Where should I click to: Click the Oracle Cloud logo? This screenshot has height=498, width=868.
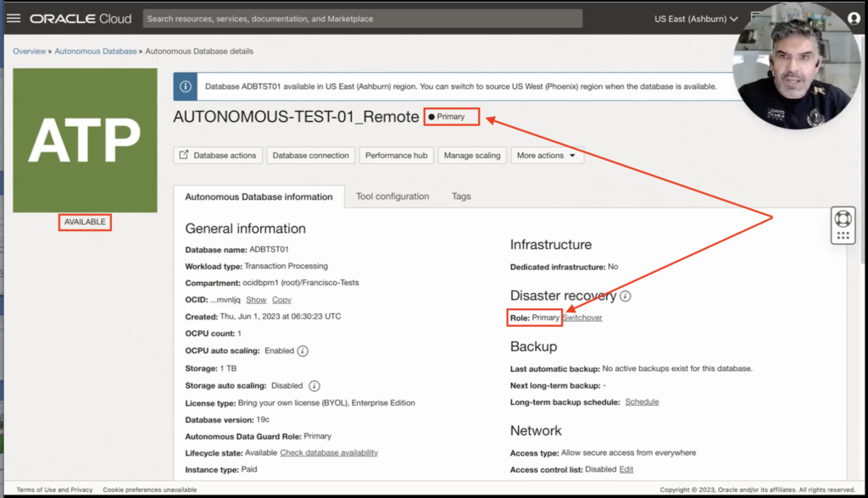coord(82,19)
